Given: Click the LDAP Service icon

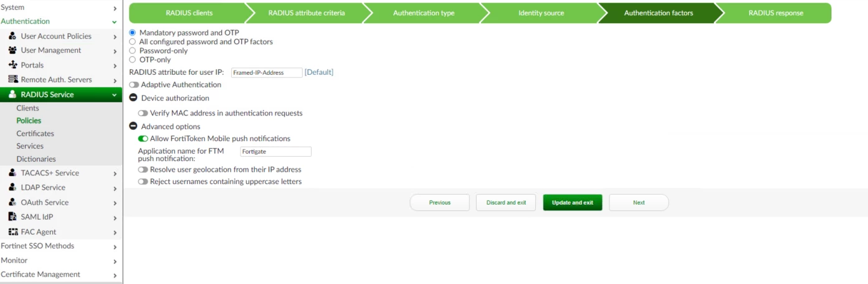Looking at the screenshot, I should pyautogui.click(x=12, y=187).
